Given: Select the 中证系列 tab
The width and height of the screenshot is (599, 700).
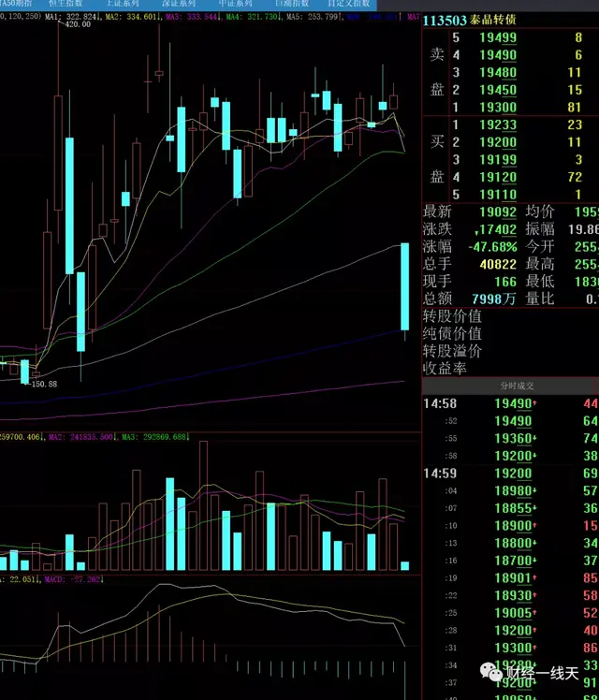Looking at the screenshot, I should [x=235, y=4].
